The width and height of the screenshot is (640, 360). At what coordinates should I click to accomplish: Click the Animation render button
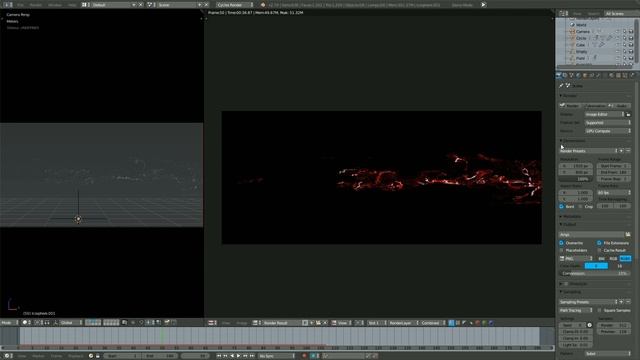click(594, 106)
